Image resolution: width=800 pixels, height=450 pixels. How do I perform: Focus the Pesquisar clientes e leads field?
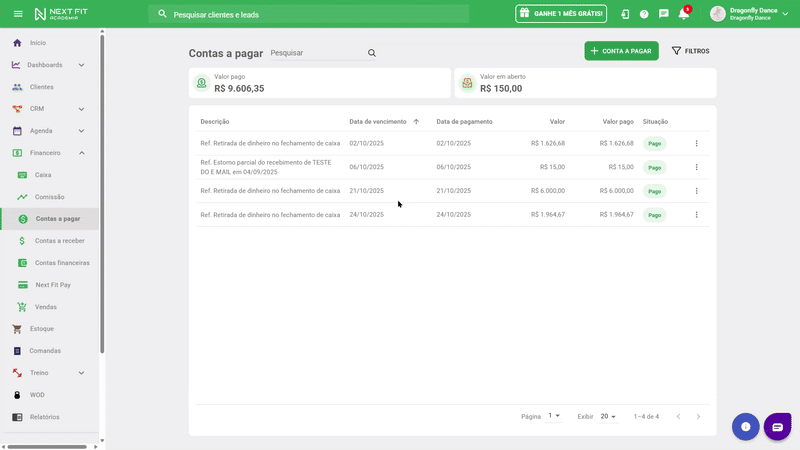pos(308,14)
